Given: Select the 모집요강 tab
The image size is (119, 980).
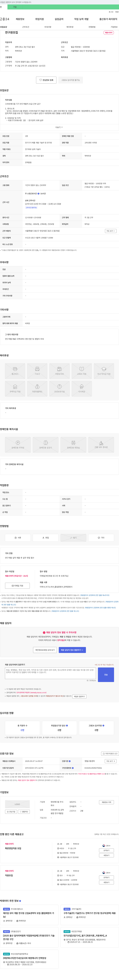Looking at the screenshot, I should click(x=3, y=27).
